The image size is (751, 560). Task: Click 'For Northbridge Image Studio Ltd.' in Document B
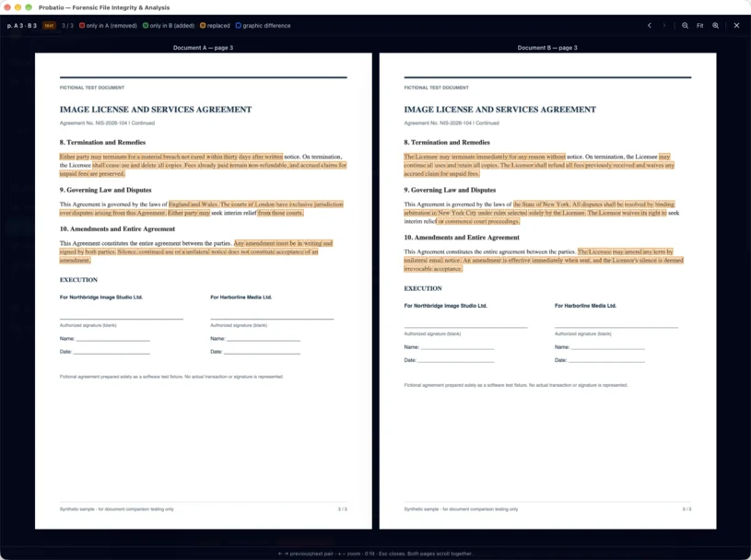(x=445, y=306)
